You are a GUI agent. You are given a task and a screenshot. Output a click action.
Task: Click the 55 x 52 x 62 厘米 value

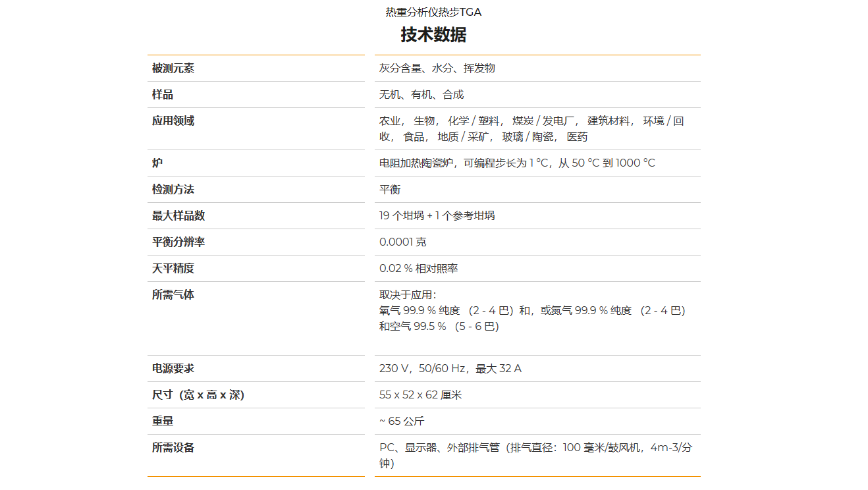pos(420,395)
